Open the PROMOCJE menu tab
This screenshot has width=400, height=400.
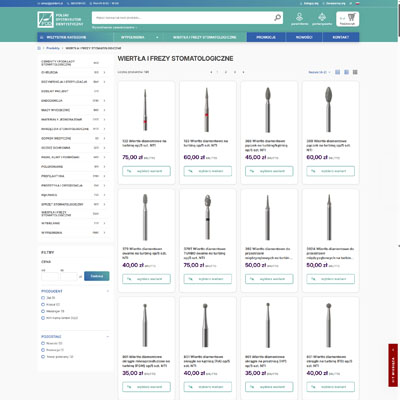tap(266, 37)
